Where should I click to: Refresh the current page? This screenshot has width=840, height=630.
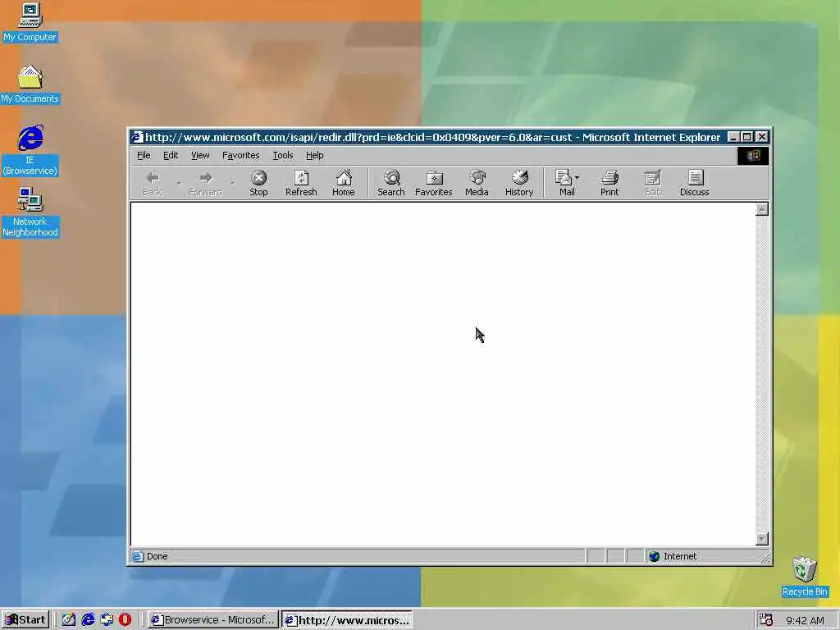[301, 183]
